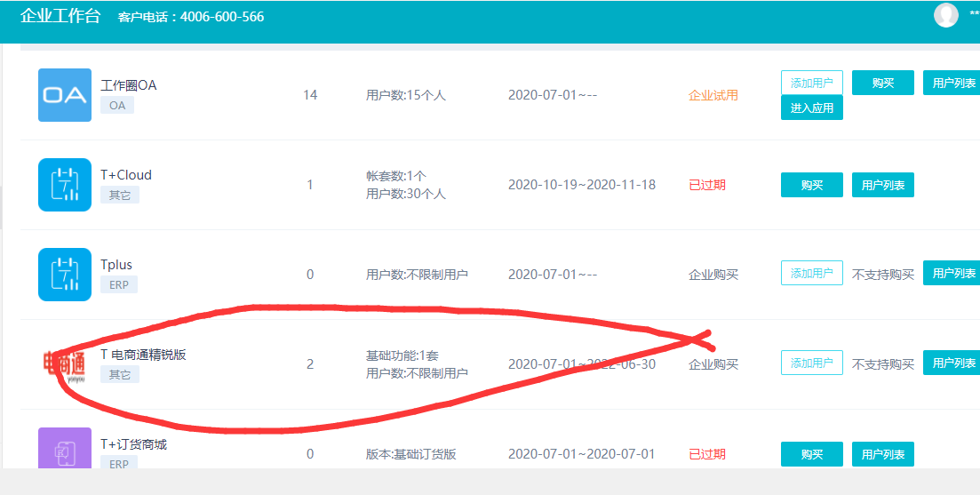Click the 用户数:15个人 text
Image resolution: width=980 pixels, height=495 pixels.
(406, 96)
